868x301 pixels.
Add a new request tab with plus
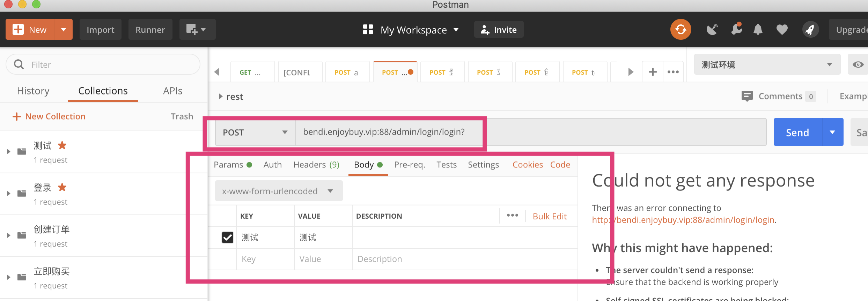click(x=653, y=72)
